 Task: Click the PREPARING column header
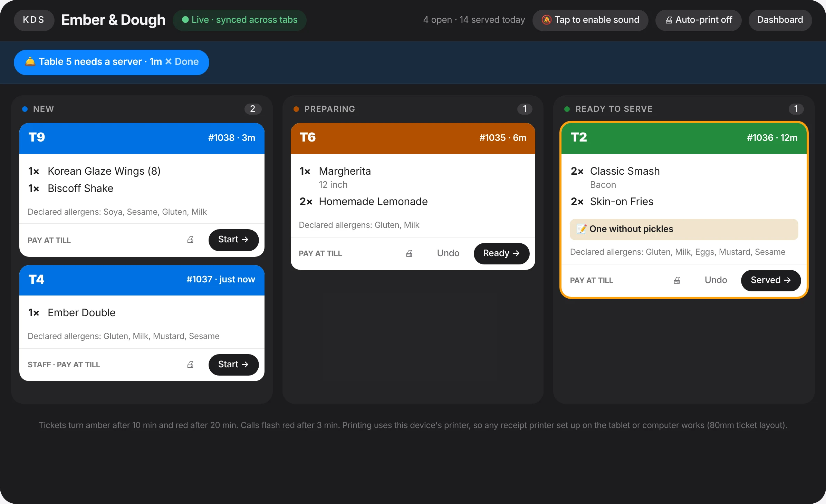click(x=329, y=109)
